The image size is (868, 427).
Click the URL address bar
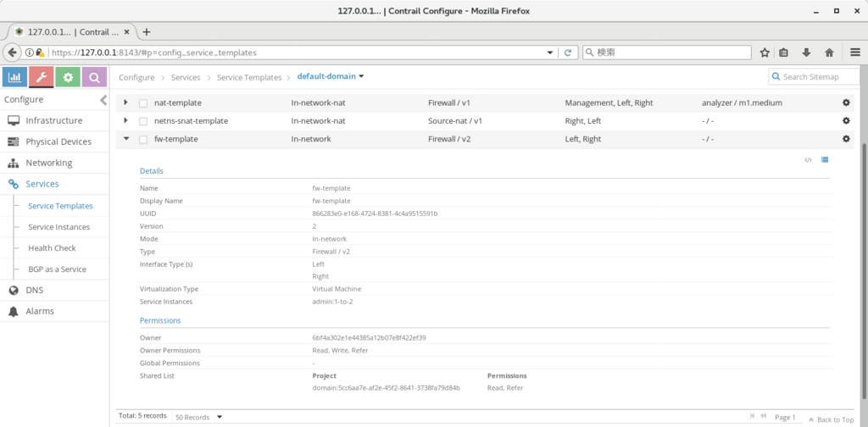299,53
